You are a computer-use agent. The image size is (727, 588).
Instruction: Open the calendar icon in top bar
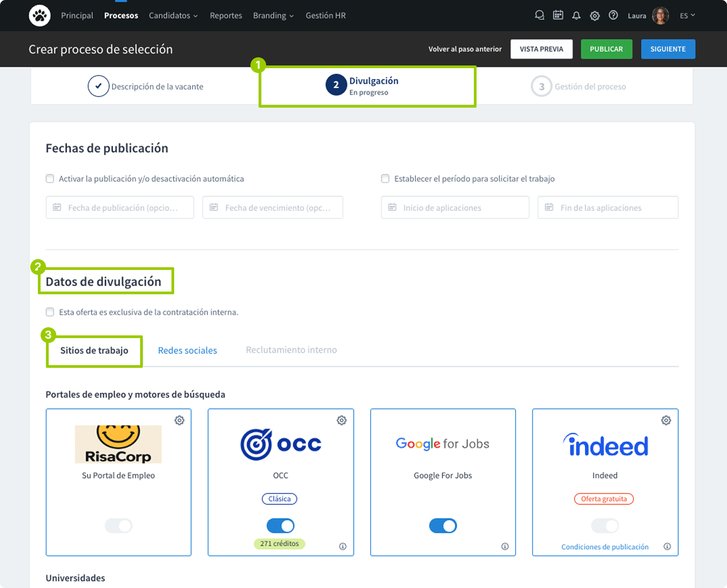[558, 16]
